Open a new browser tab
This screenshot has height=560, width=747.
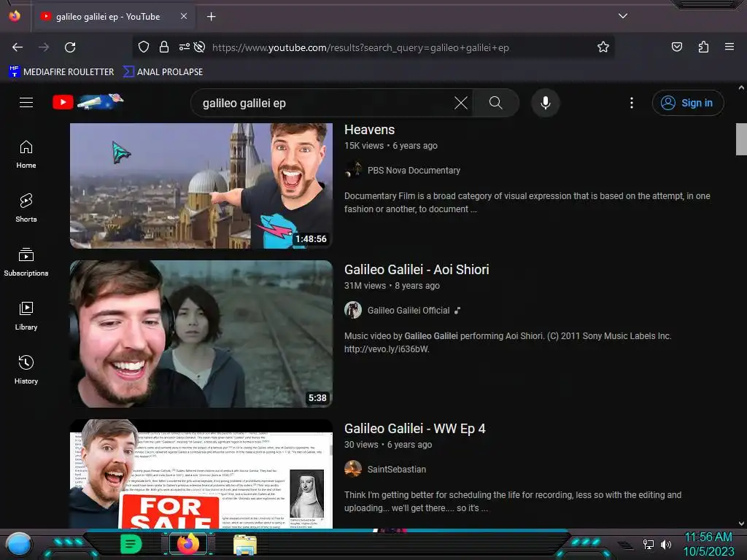click(211, 17)
